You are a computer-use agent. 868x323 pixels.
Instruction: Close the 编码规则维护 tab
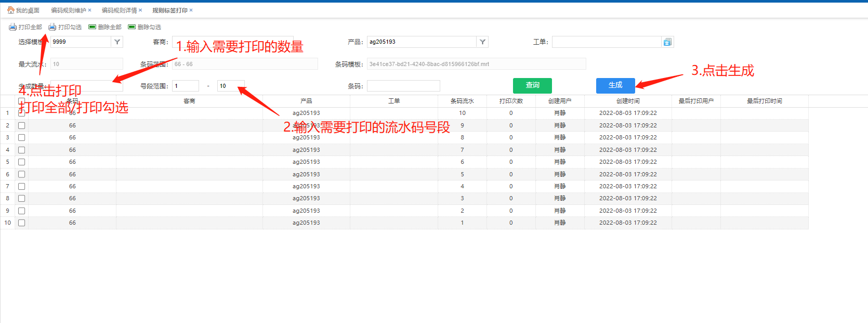[90, 10]
